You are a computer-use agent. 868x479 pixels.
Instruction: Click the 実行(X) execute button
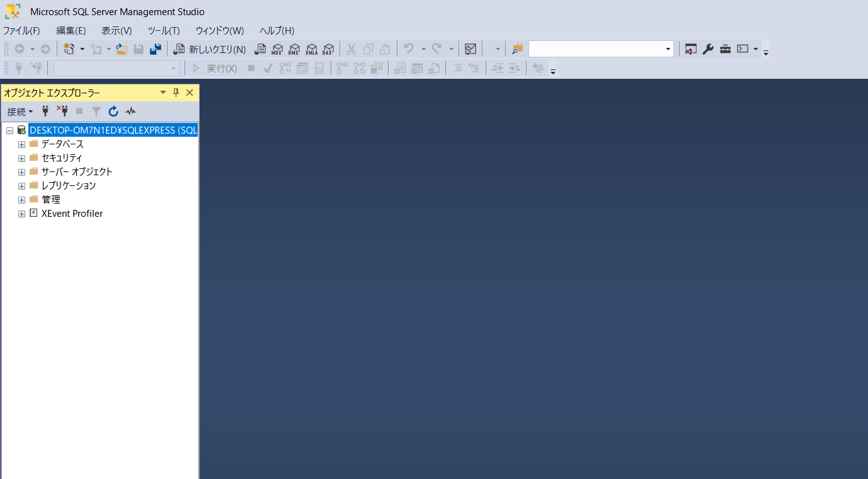pos(215,68)
